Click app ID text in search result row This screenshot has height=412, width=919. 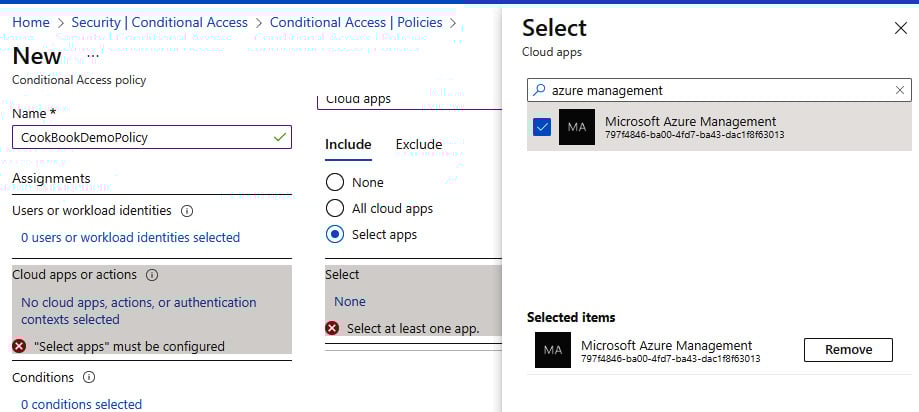[x=695, y=135]
